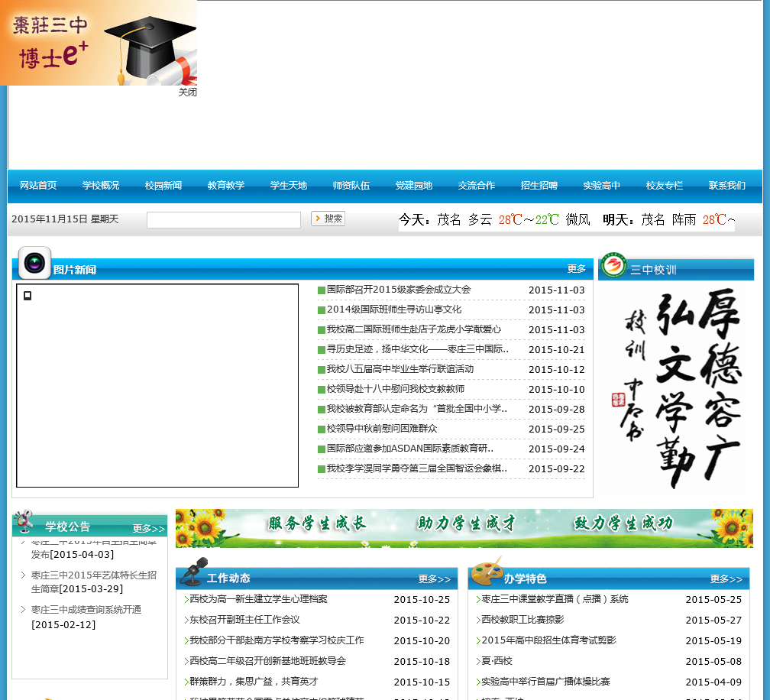Image resolution: width=770 pixels, height=700 pixels.
Task: Go to 校园新闻 in navigation bar
Action: 163,186
